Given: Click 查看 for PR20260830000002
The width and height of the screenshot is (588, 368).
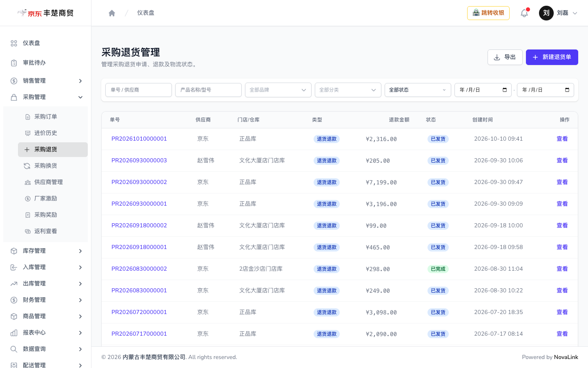Looking at the screenshot, I should tap(562, 269).
